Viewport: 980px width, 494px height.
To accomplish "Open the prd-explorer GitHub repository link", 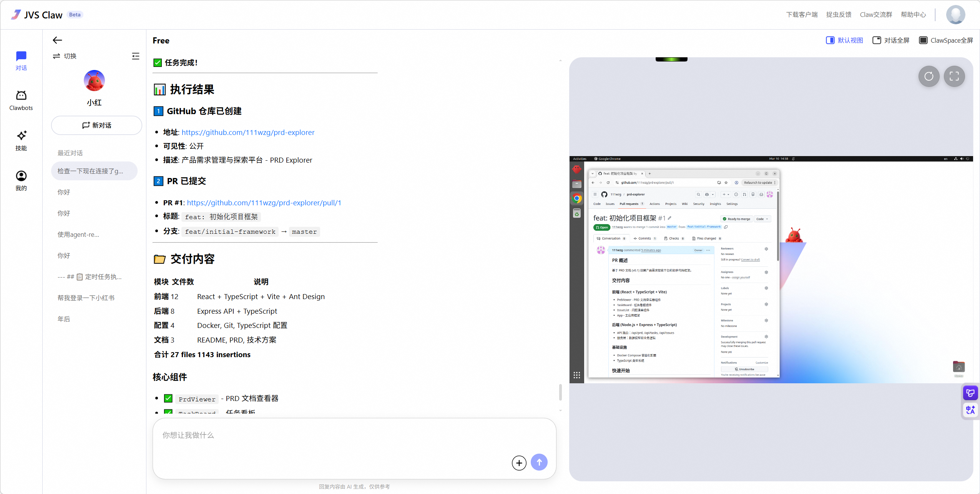I will [247, 132].
